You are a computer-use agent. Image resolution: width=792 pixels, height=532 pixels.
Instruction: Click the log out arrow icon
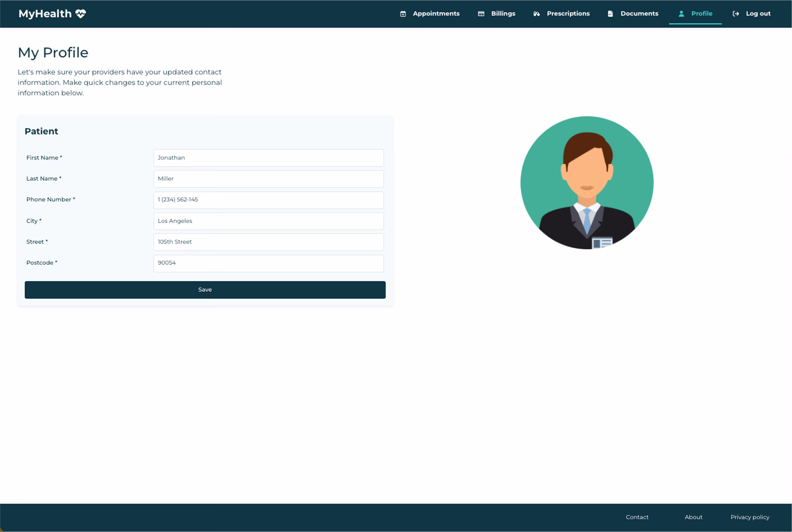[x=735, y=14]
